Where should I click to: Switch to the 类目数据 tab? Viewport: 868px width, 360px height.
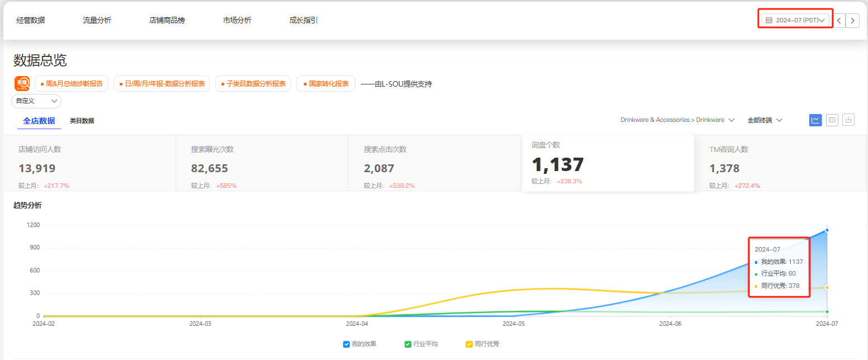(82, 121)
